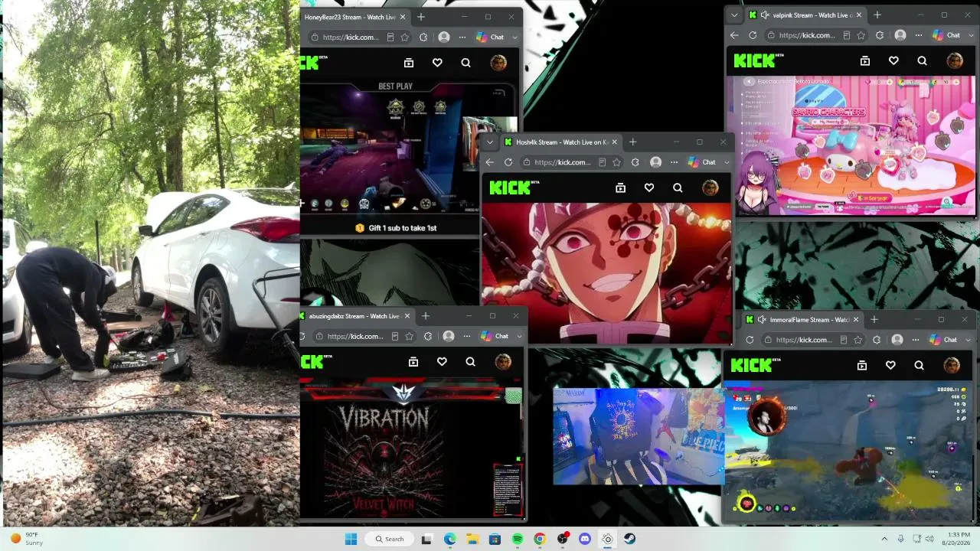Viewport: 980px width, 551px height.
Task: Unmute the valpink Stream tab audio
Action: (765, 15)
